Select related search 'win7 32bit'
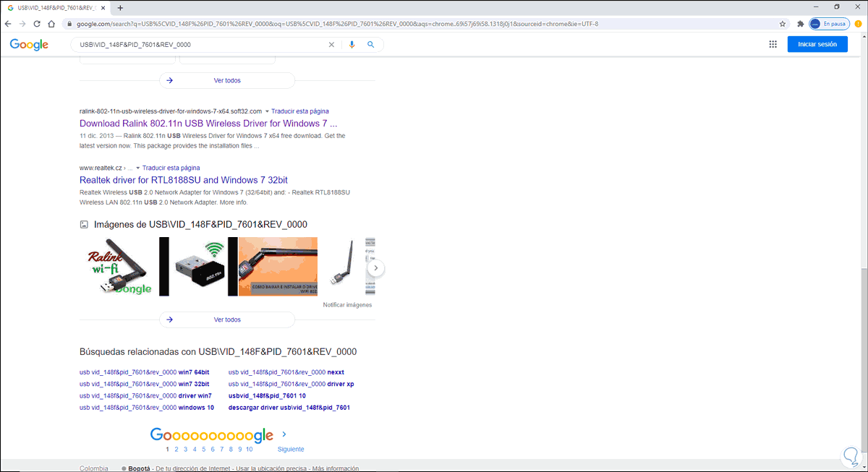 click(x=145, y=384)
